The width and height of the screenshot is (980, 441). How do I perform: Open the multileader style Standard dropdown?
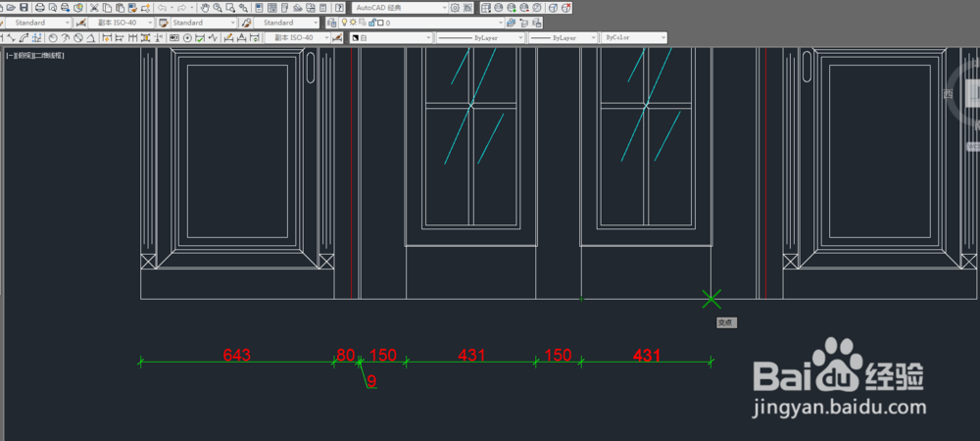pos(286,23)
